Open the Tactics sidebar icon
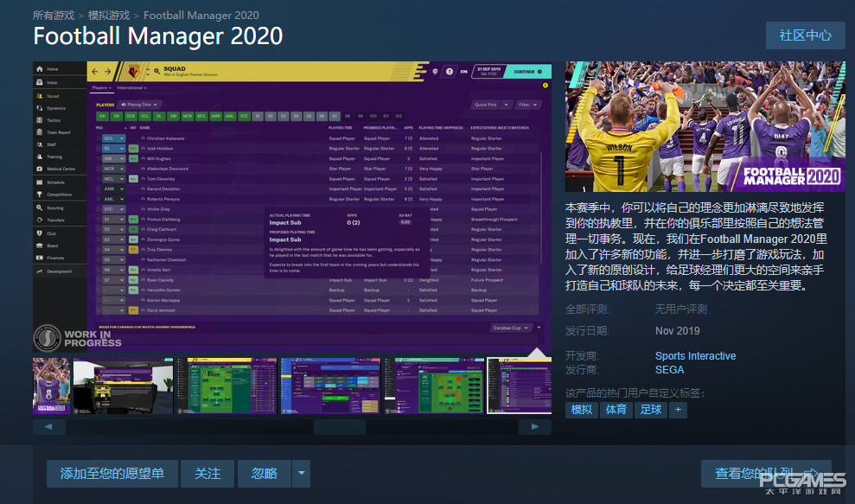 pos(39,120)
